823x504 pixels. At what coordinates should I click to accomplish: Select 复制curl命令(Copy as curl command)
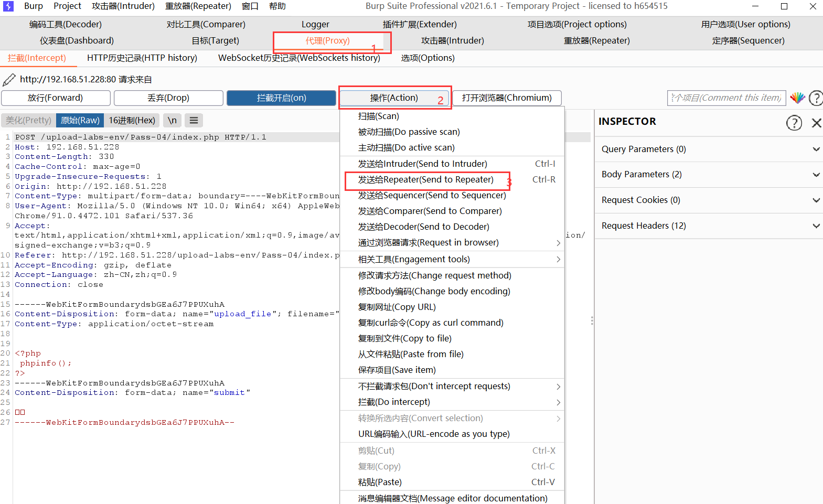[452, 323]
